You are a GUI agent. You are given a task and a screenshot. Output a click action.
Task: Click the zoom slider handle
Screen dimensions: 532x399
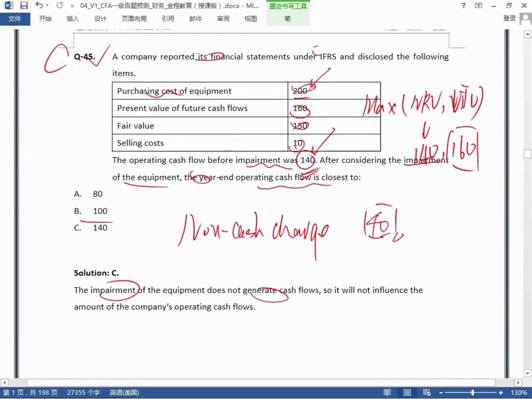click(472, 393)
